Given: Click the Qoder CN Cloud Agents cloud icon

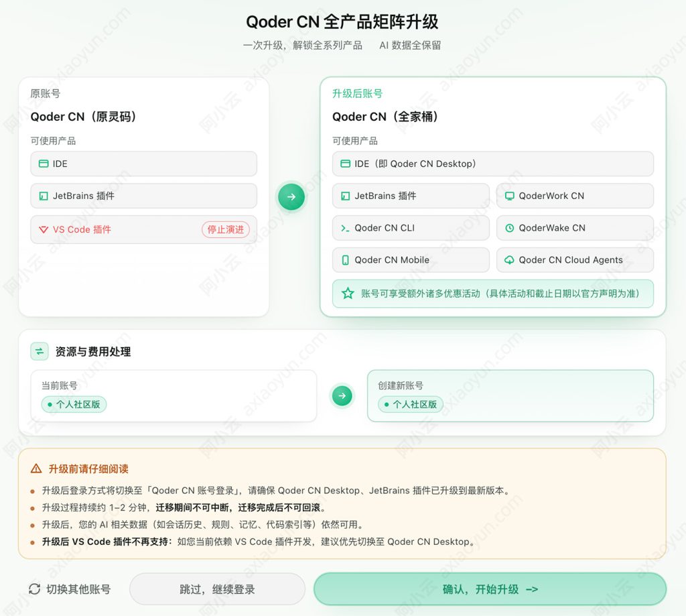Looking at the screenshot, I should click(509, 260).
